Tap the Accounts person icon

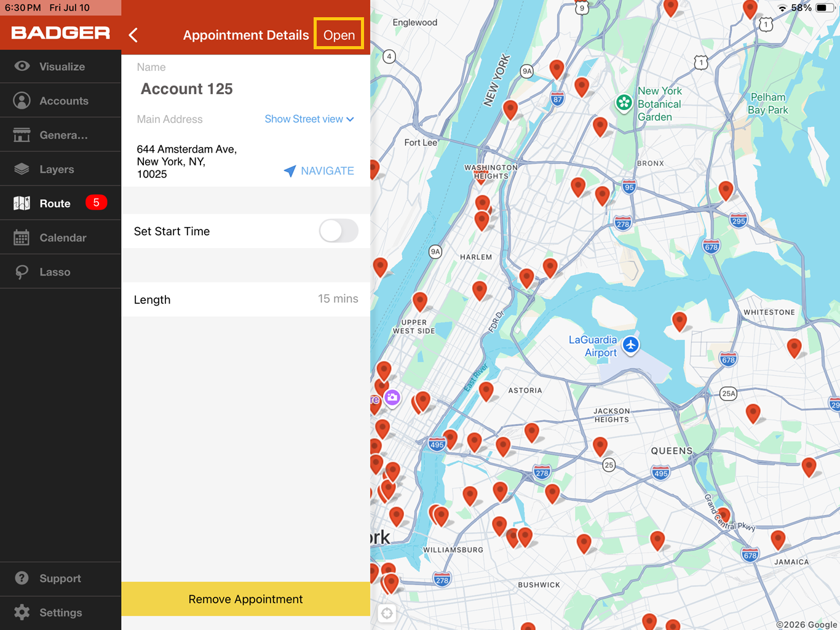pos(22,100)
